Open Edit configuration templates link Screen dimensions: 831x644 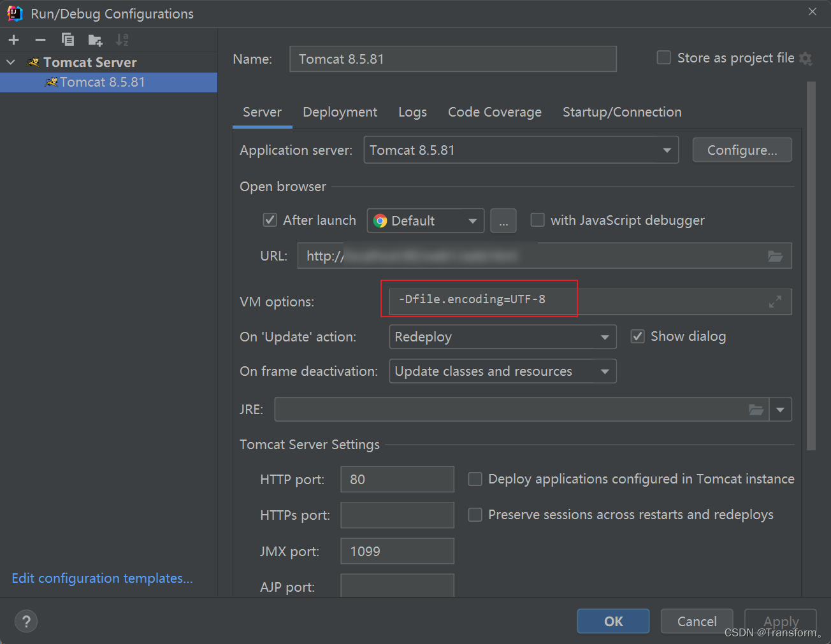tap(102, 578)
